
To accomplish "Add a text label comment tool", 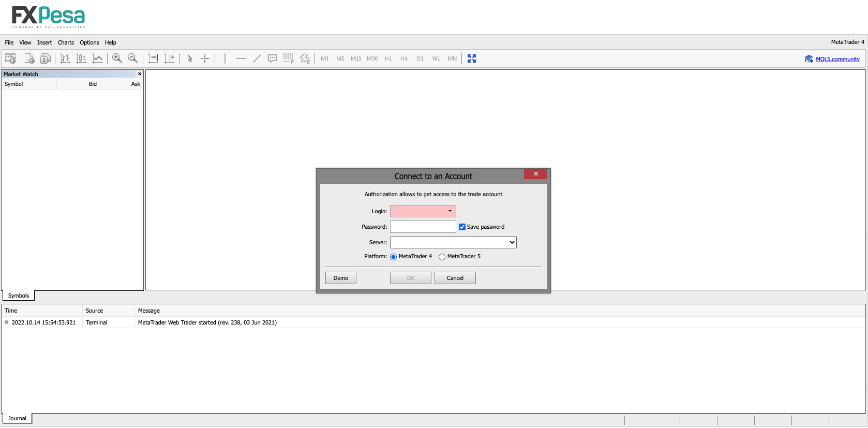I will (x=273, y=58).
